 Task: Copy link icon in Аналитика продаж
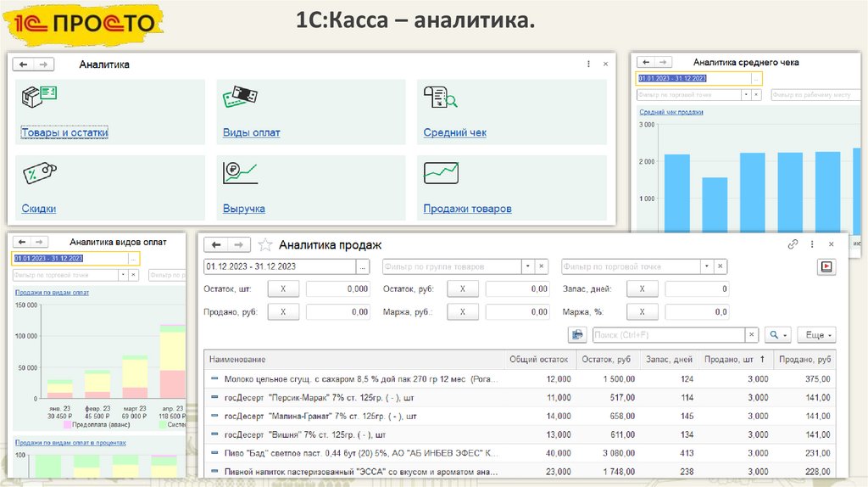coord(793,244)
